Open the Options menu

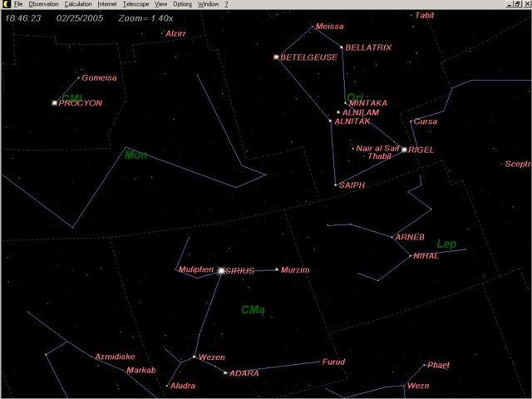182,4
